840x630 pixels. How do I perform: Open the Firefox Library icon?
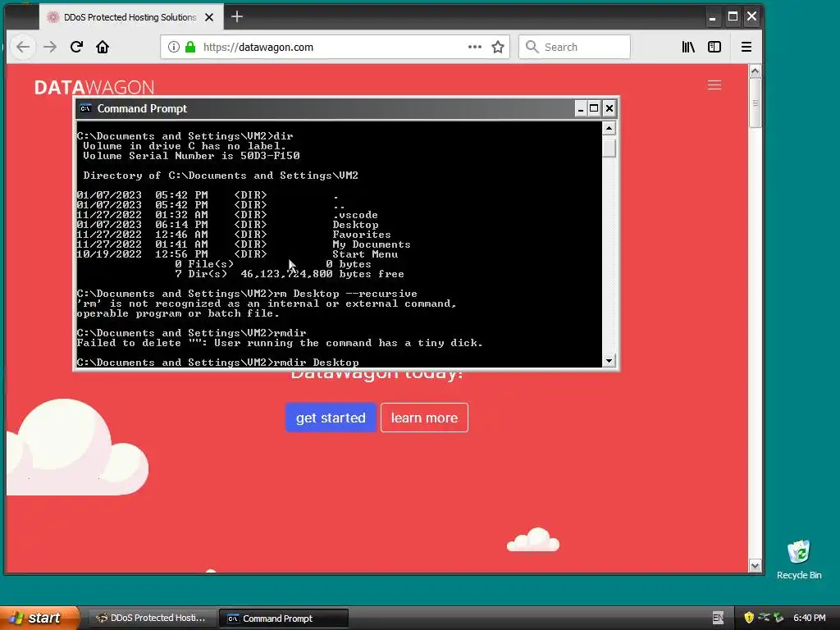point(688,47)
